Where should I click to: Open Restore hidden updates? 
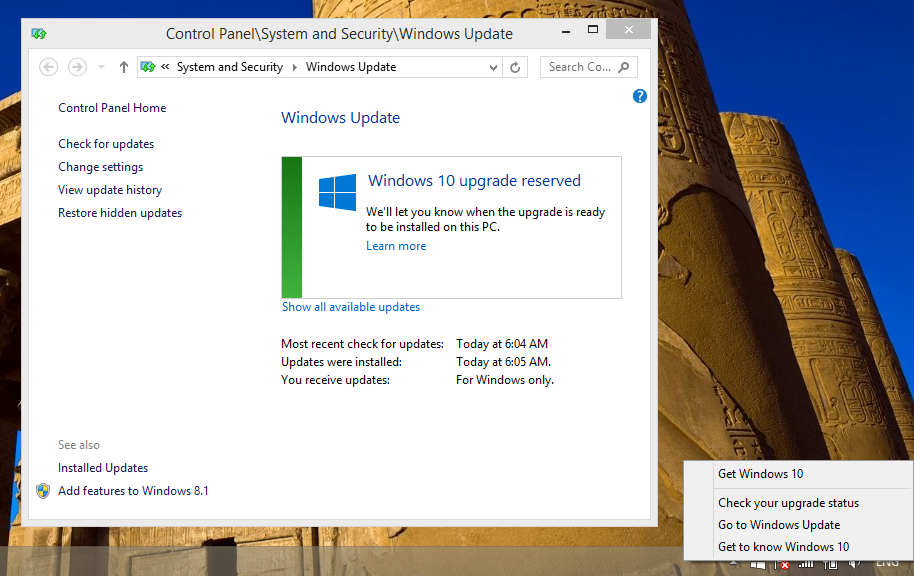pyautogui.click(x=120, y=213)
